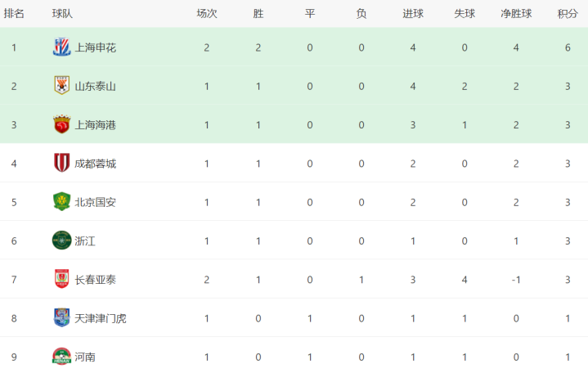Click the Chengdu Rongcheng (成都蓉城) team badge
The image size is (588, 373).
click(x=61, y=163)
